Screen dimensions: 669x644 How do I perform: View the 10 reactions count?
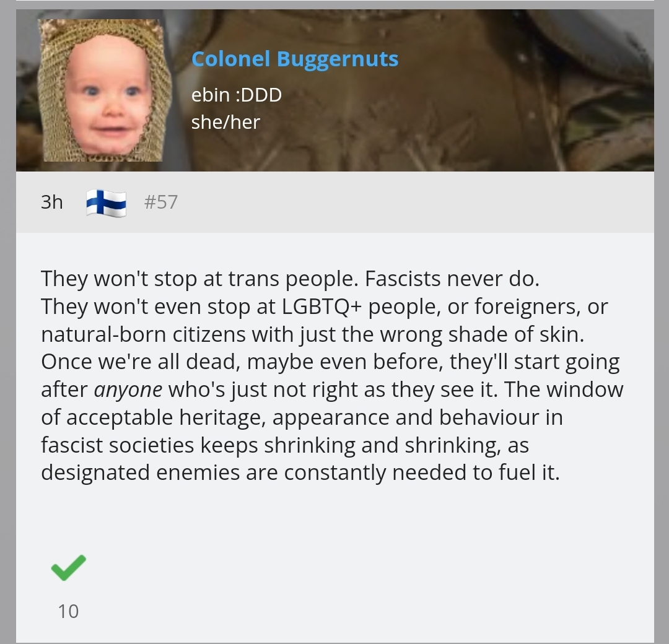pyautogui.click(x=68, y=611)
